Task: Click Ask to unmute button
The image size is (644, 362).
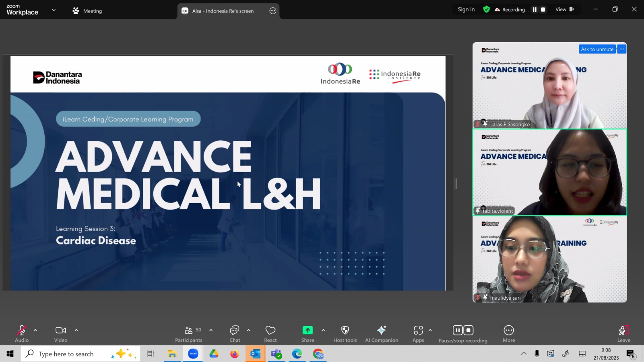Action: coord(597,49)
